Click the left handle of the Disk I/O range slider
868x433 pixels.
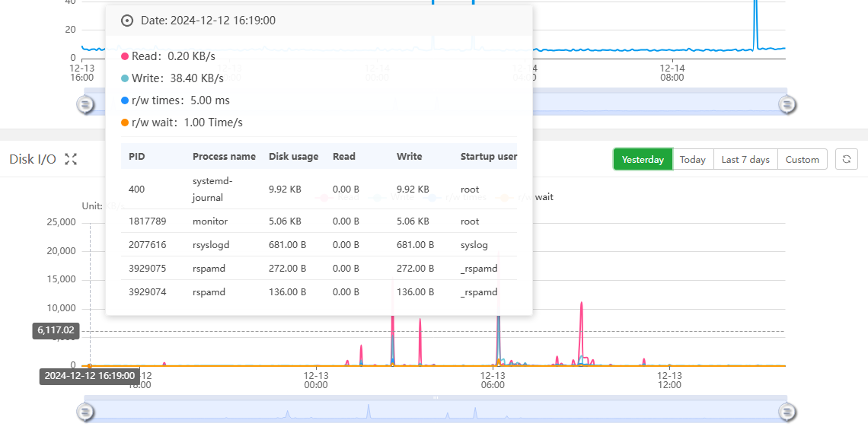[x=86, y=412]
